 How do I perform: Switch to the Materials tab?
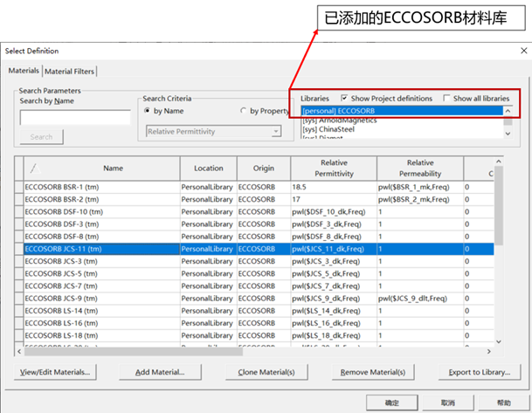tap(24, 71)
